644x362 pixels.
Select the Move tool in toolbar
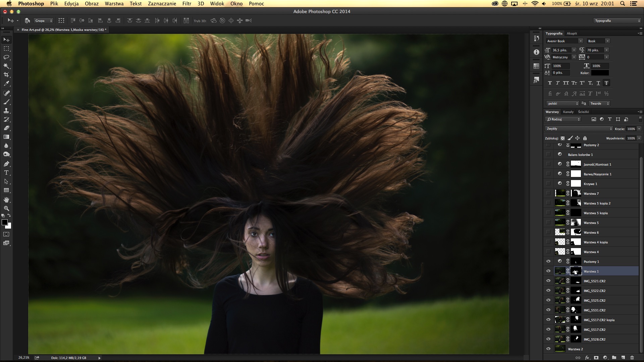[7, 39]
